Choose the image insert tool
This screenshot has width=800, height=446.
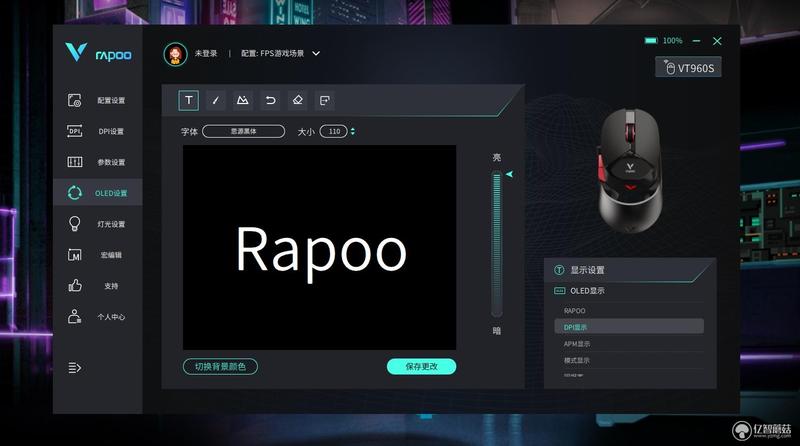coord(243,101)
